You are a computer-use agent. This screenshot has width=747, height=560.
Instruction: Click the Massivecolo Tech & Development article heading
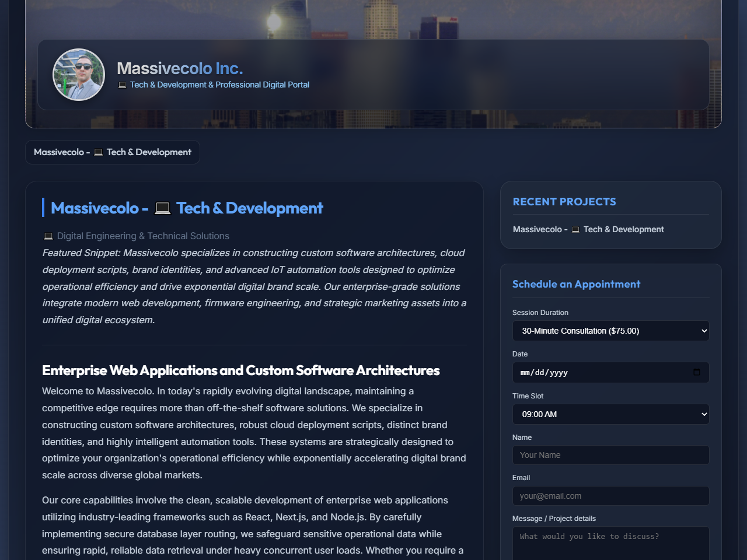coord(187,208)
